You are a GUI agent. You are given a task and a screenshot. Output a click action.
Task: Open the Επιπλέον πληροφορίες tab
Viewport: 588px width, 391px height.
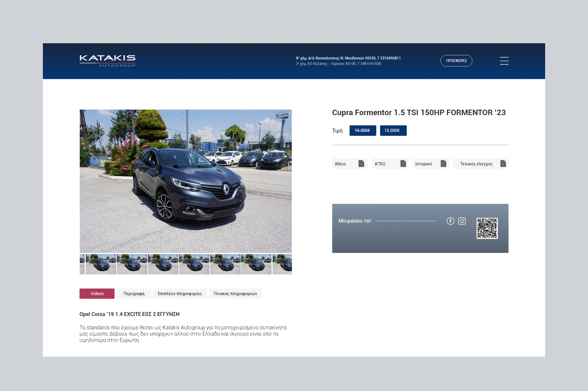pyautogui.click(x=180, y=294)
